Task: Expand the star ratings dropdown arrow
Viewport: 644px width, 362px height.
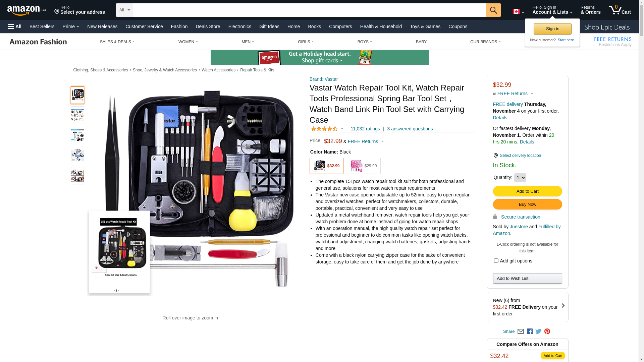Action: coord(342,129)
